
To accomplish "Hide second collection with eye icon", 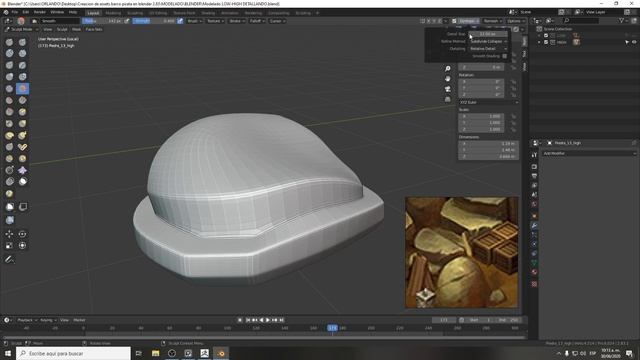I will click(634, 42).
